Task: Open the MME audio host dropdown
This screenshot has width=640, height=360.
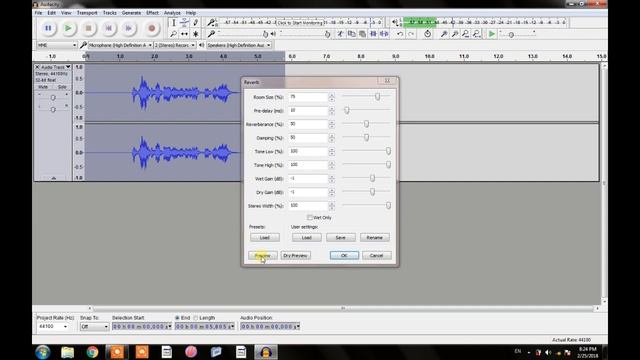Action: (57, 45)
